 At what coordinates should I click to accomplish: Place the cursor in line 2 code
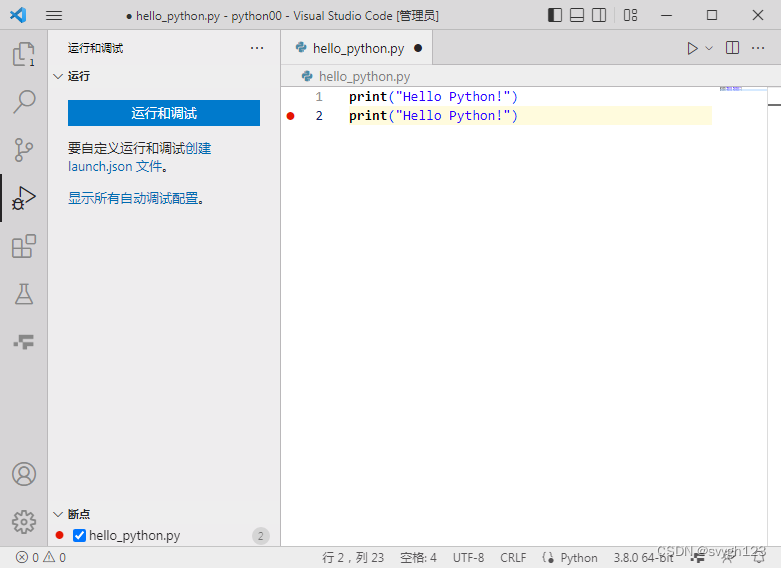[433, 116]
